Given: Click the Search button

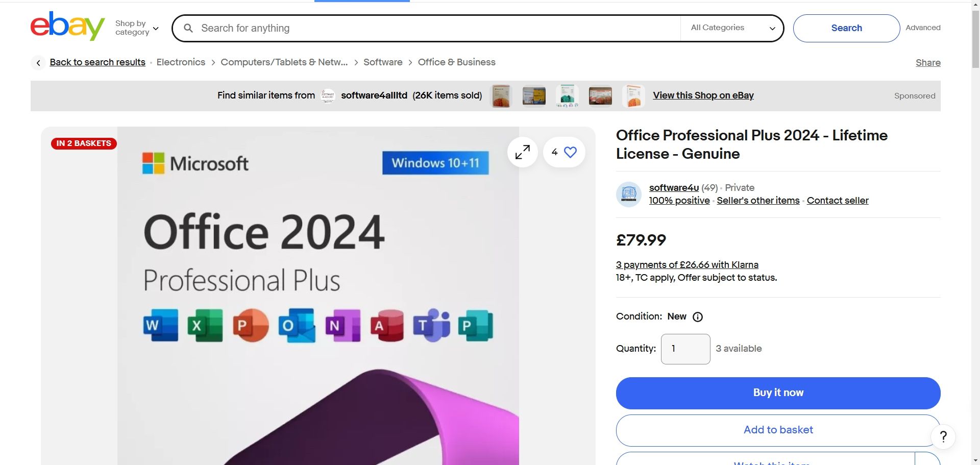Looking at the screenshot, I should pyautogui.click(x=846, y=28).
